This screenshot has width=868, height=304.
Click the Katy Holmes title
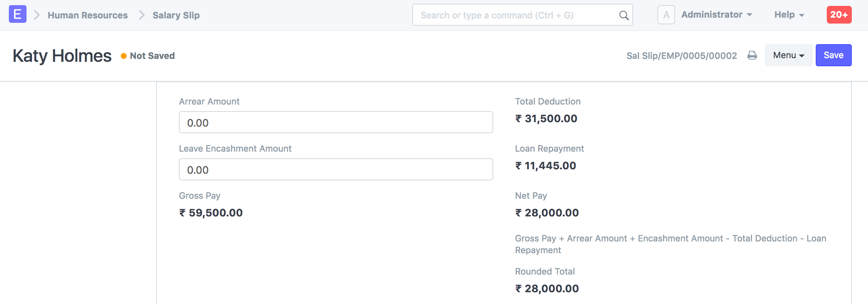62,56
